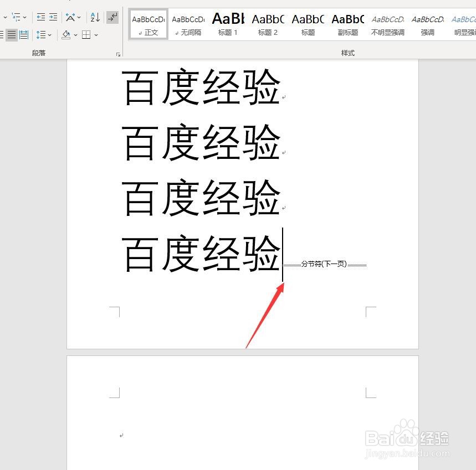
Task: Expand the numbering list dropdown arrow at ribbon edge
Action: click(x=5, y=17)
